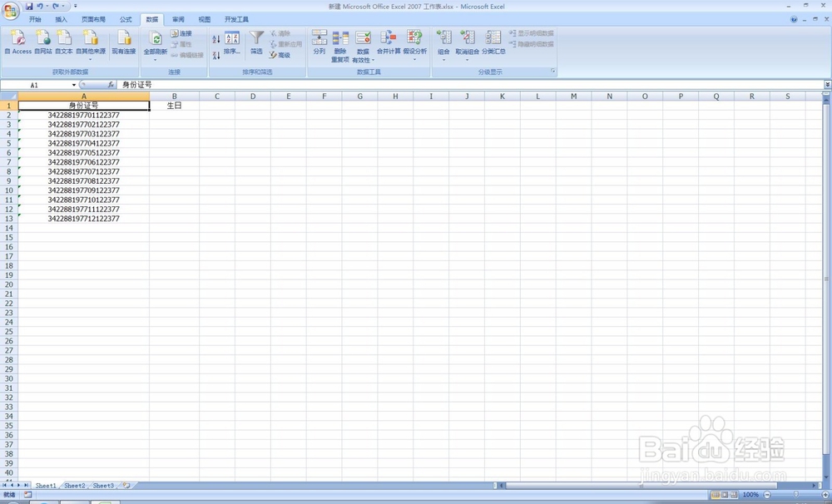Click the Select All corner button
Viewport: 832px width, 504px height.
click(x=9, y=96)
